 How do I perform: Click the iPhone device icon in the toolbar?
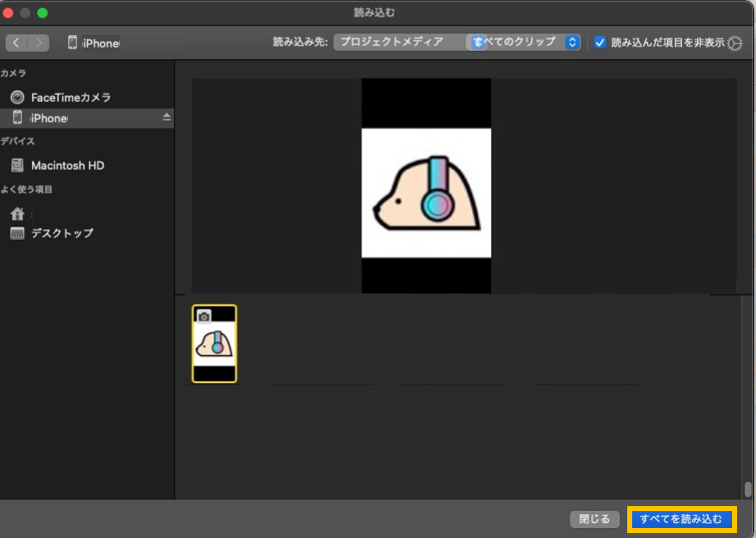(72, 43)
